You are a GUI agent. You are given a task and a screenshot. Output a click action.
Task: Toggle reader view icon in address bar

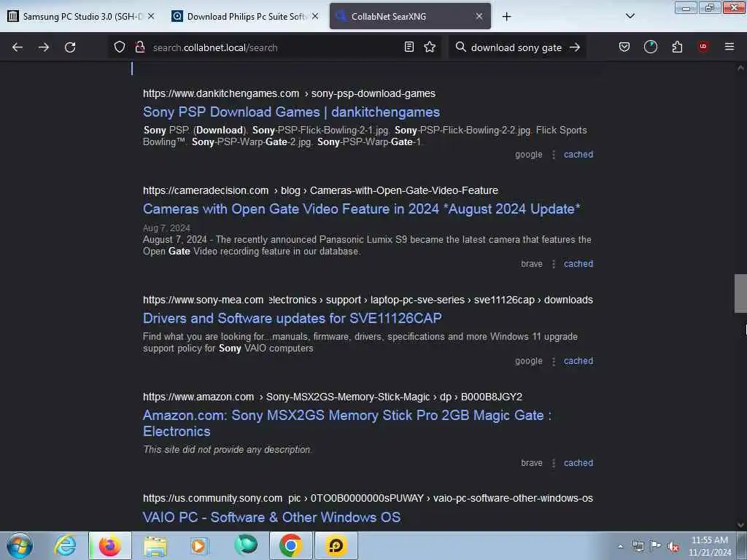tap(409, 47)
